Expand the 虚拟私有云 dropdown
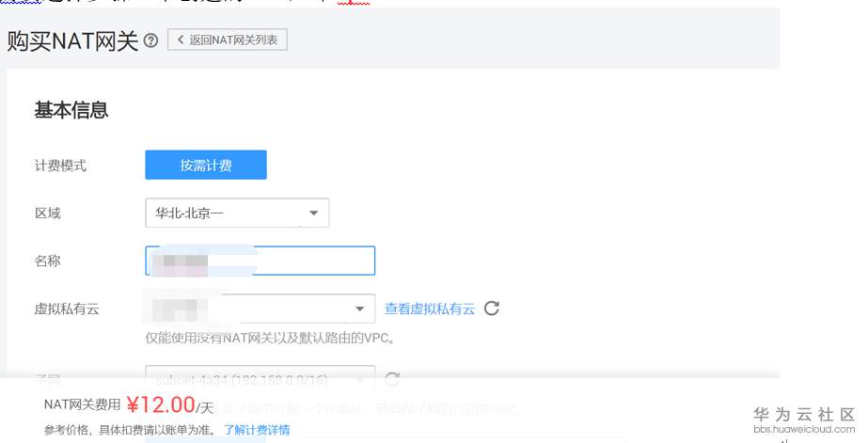The height and width of the screenshot is (443, 868). point(260,309)
